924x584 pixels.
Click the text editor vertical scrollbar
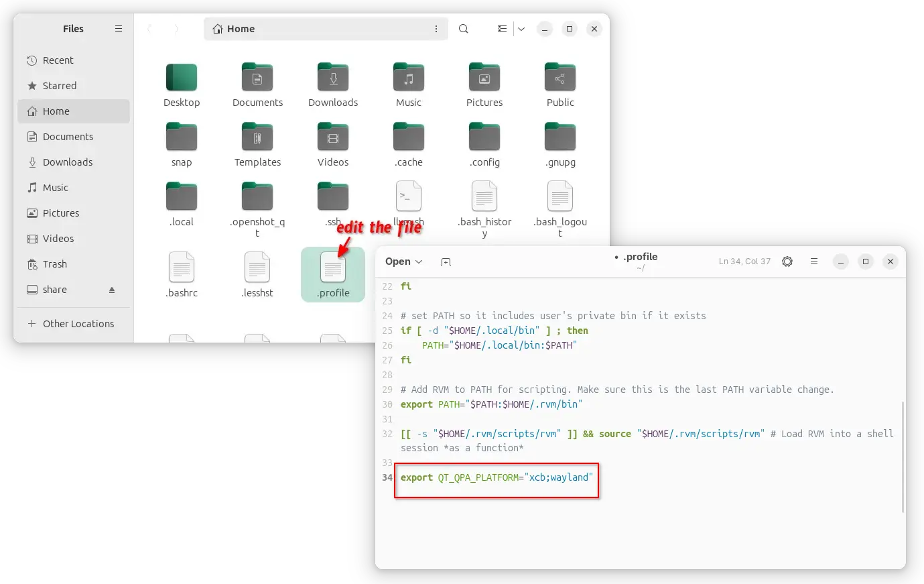902,456
